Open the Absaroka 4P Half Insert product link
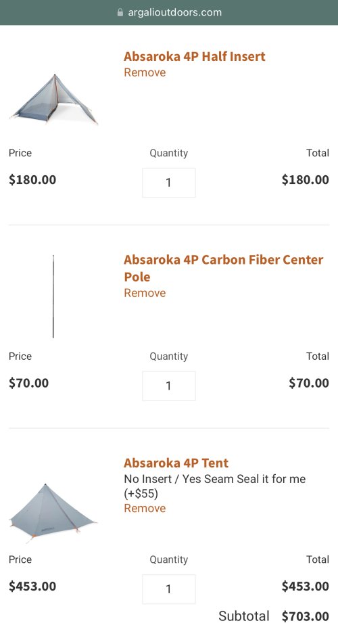 point(195,56)
